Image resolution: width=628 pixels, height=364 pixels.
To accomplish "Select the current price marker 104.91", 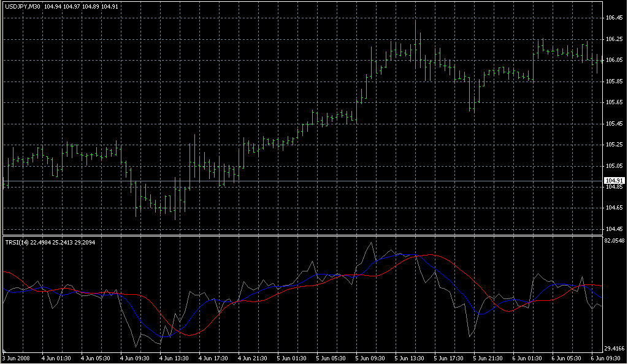I will (613, 180).
